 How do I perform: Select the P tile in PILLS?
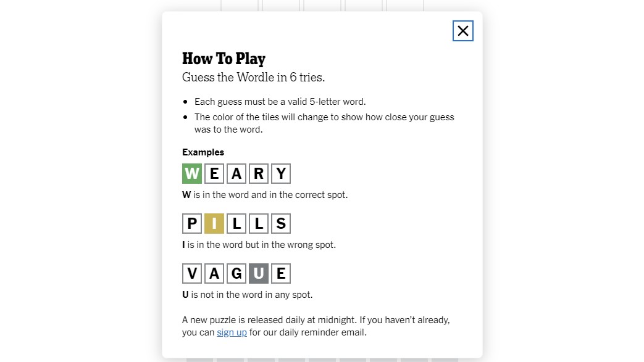[192, 223]
